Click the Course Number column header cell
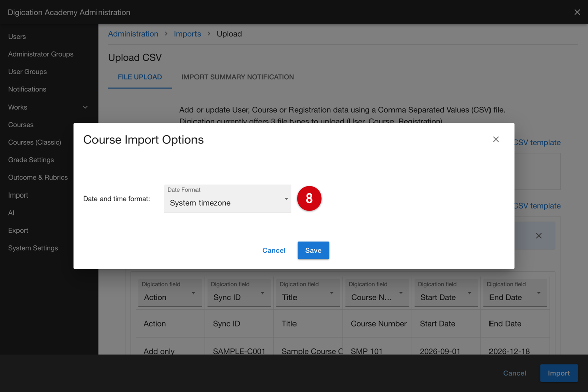Viewport: 588px width, 392px height. pos(378,323)
